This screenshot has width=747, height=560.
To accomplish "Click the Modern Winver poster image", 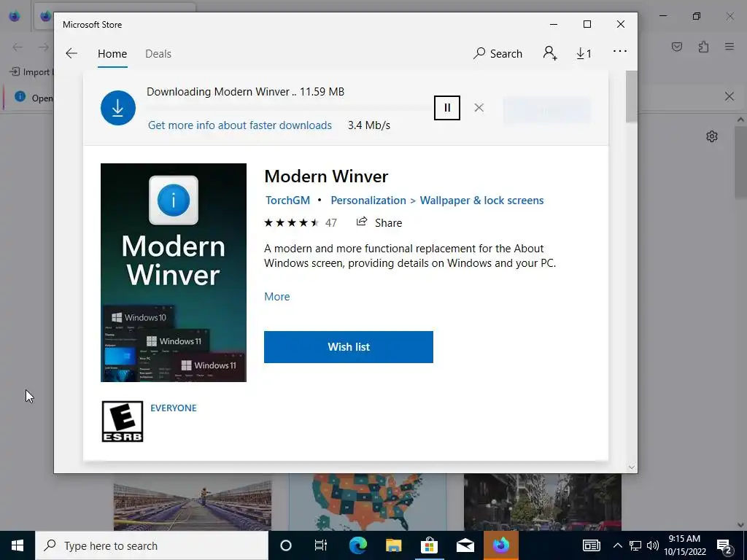I will pyautogui.click(x=174, y=273).
